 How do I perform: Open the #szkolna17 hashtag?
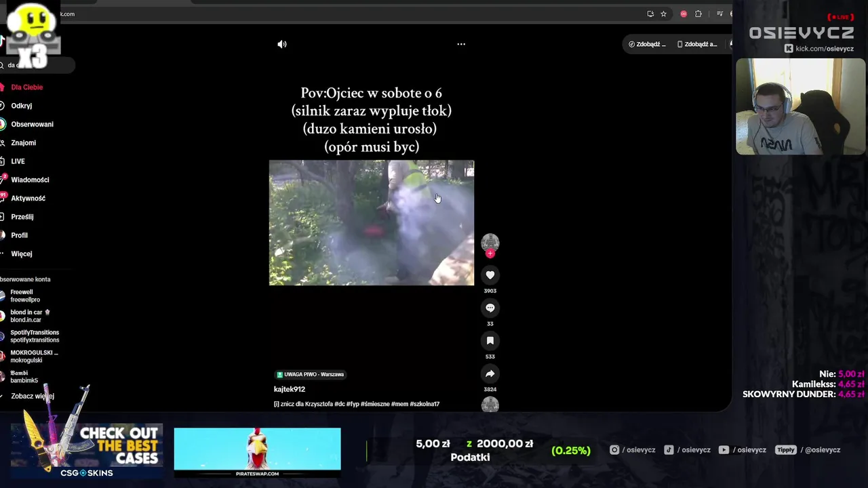(x=425, y=404)
